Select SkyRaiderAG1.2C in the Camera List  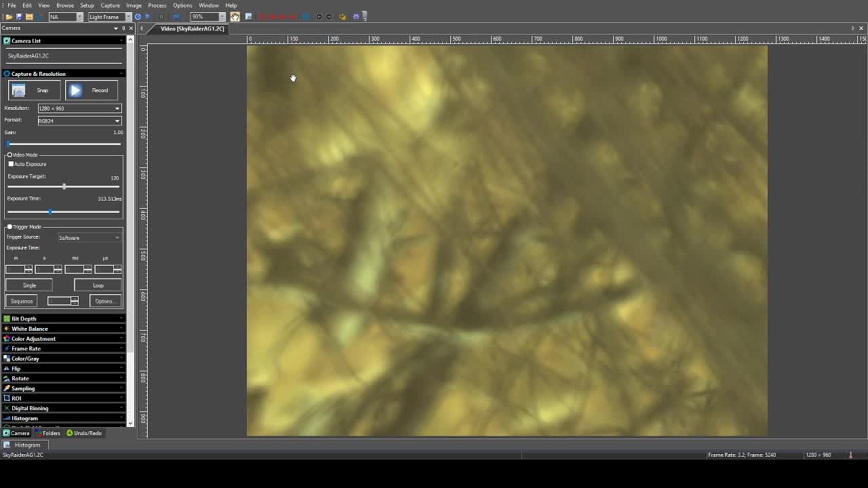[28, 56]
